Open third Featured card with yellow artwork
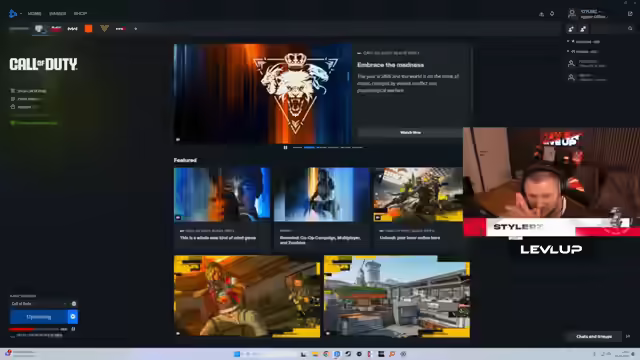The width and height of the screenshot is (640, 360). coord(418,208)
